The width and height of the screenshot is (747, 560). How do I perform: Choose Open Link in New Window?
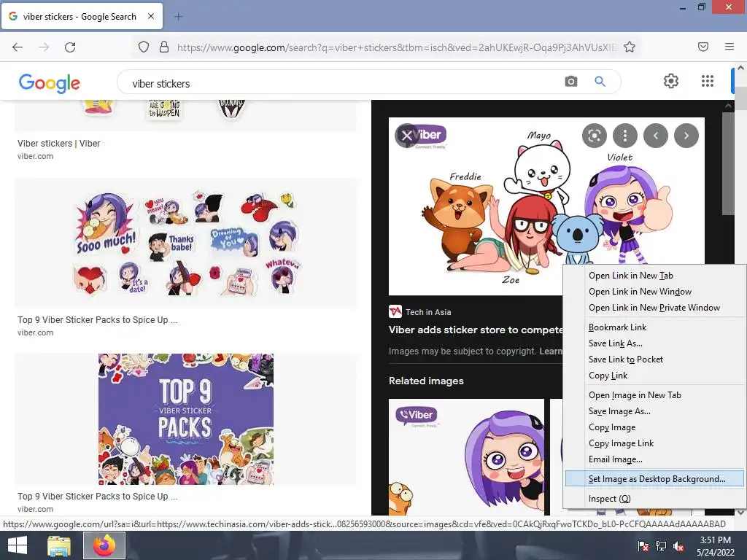click(x=640, y=292)
